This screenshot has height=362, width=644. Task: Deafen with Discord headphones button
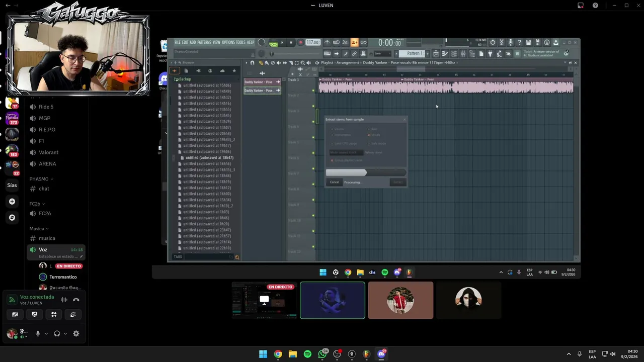(x=57, y=333)
